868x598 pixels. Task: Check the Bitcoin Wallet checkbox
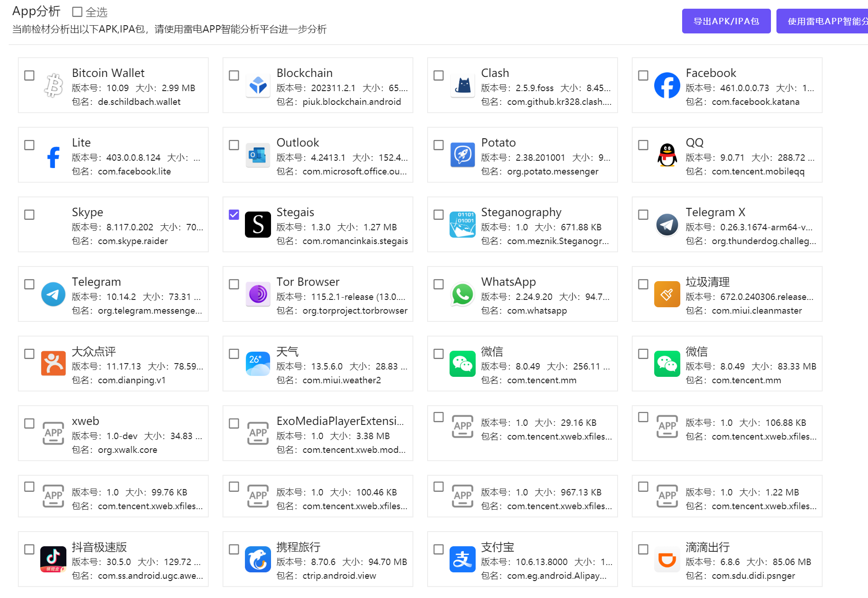(x=29, y=76)
